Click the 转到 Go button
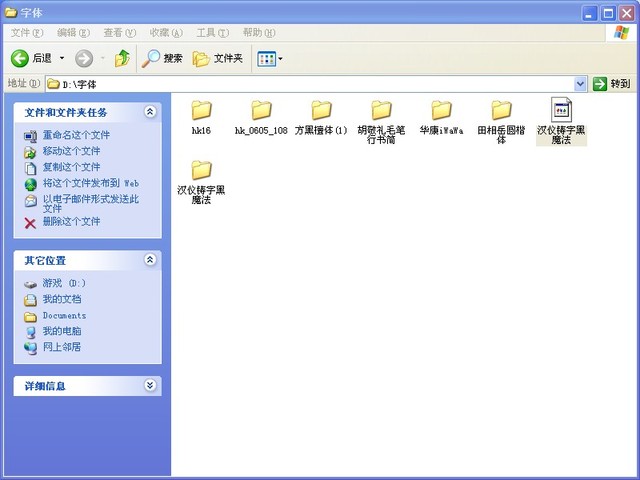This screenshot has height=480, width=640. click(x=612, y=84)
